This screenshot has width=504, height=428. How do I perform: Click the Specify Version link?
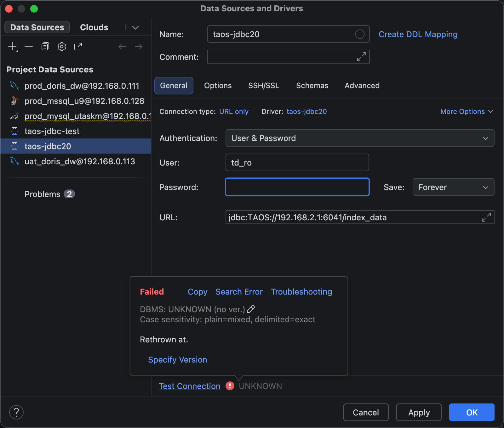pos(177,360)
